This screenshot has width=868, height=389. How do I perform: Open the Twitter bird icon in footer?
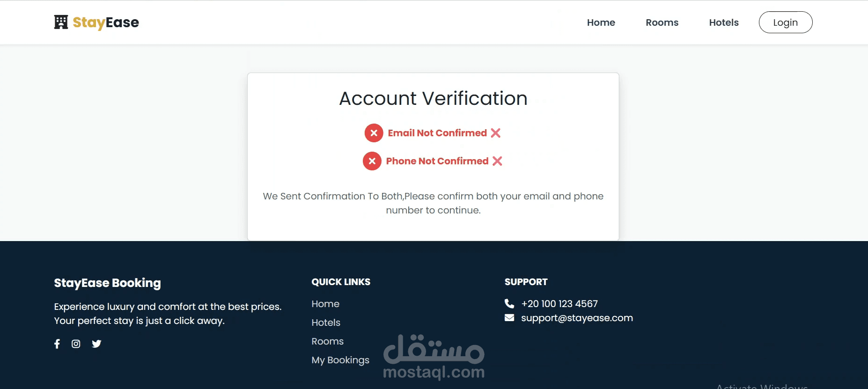tap(96, 344)
